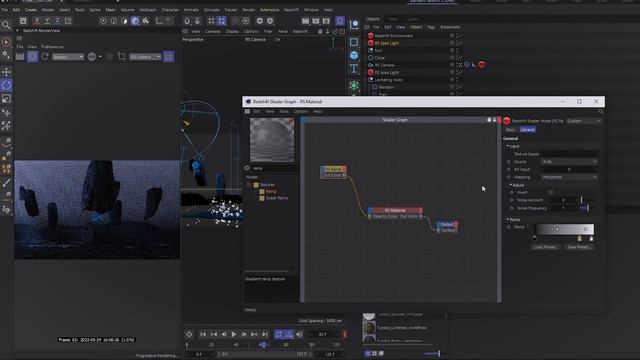Click the Edit Render Settings icon
Viewport: 640px width, 360px height.
click(x=326, y=21)
